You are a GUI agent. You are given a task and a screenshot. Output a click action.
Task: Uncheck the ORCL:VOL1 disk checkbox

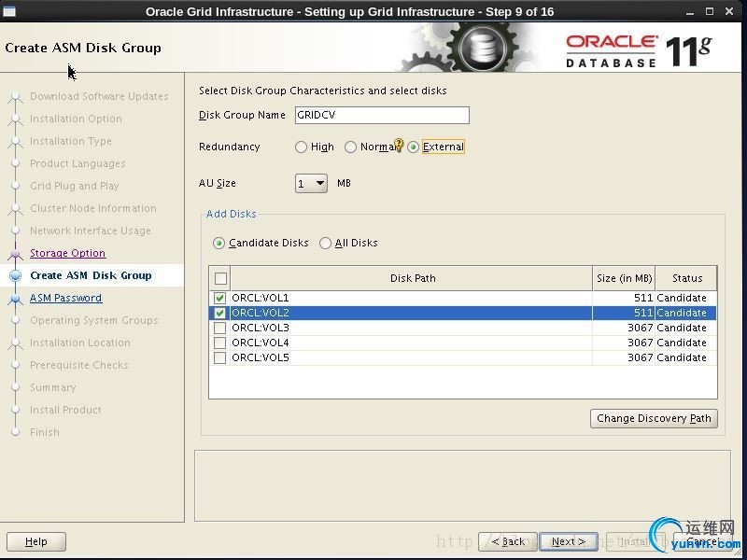[219, 298]
